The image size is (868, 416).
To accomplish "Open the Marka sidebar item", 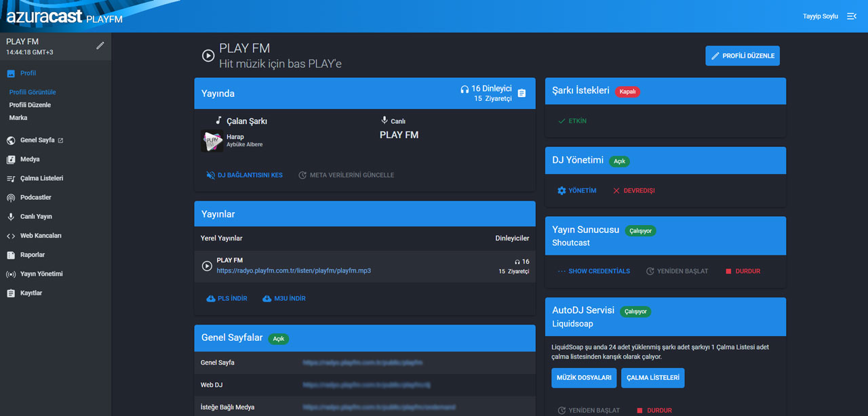I will click(18, 118).
